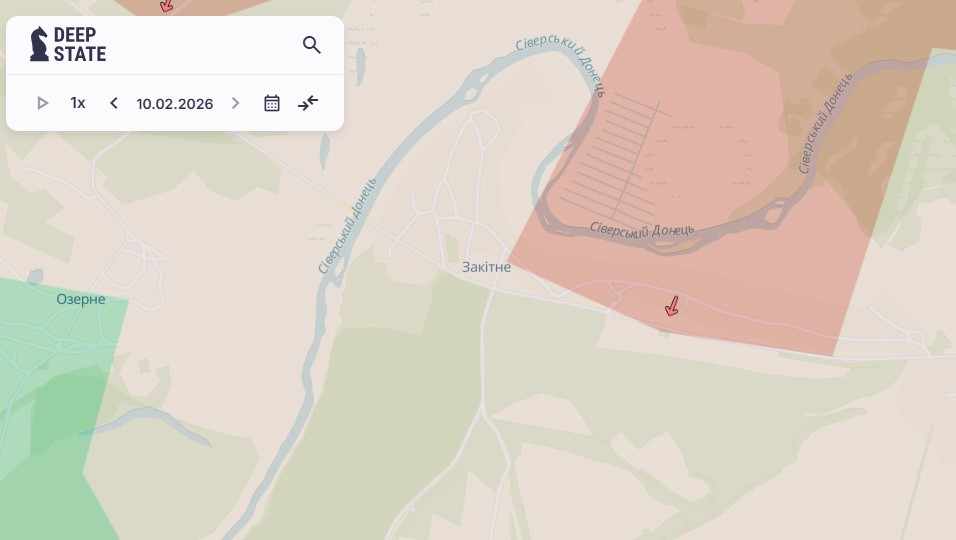Change the 1x playback speed
The width and height of the screenshot is (956, 540).
point(78,103)
